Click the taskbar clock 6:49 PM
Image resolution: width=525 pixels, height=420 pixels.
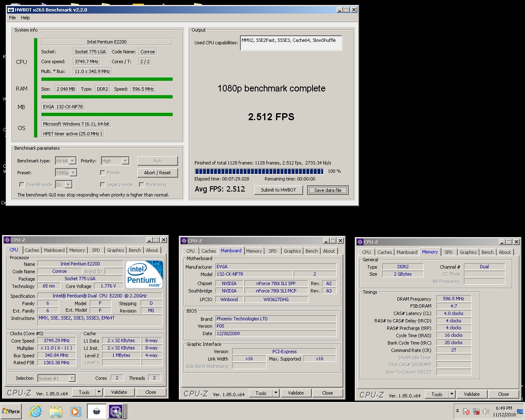[504, 408]
